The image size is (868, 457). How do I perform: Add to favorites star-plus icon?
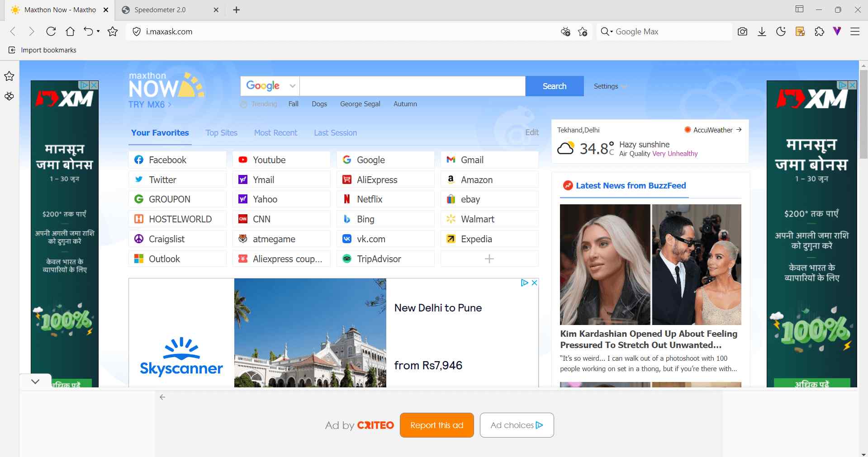coord(583,31)
